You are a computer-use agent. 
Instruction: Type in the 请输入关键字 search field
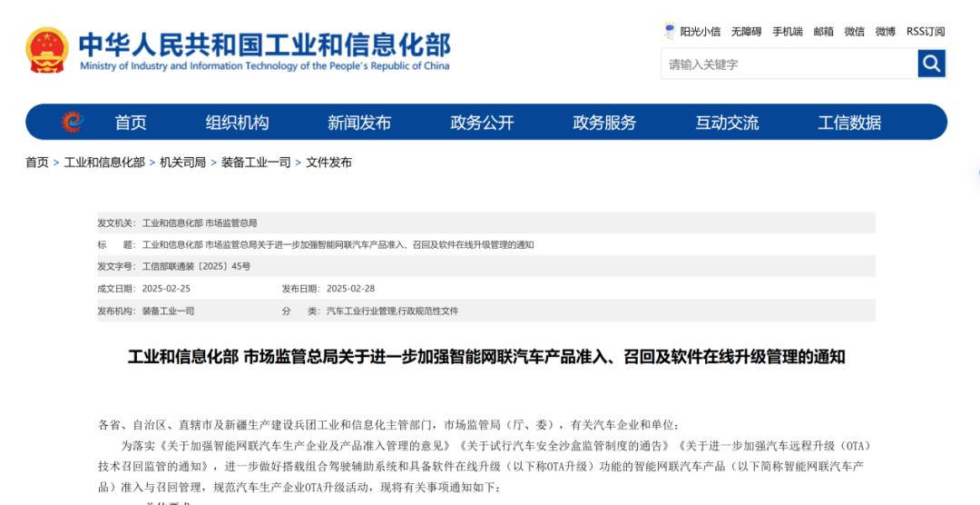click(789, 64)
